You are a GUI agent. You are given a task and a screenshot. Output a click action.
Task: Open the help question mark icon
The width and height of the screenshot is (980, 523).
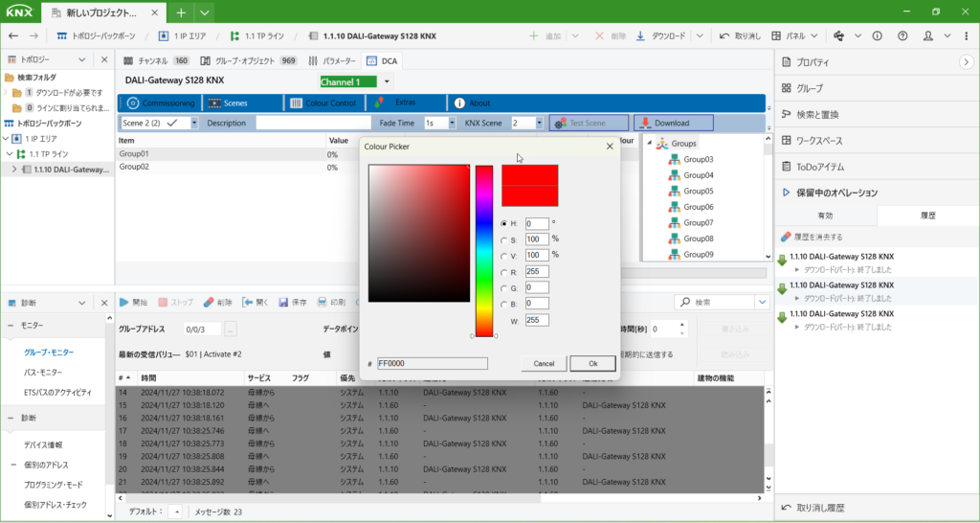point(902,36)
